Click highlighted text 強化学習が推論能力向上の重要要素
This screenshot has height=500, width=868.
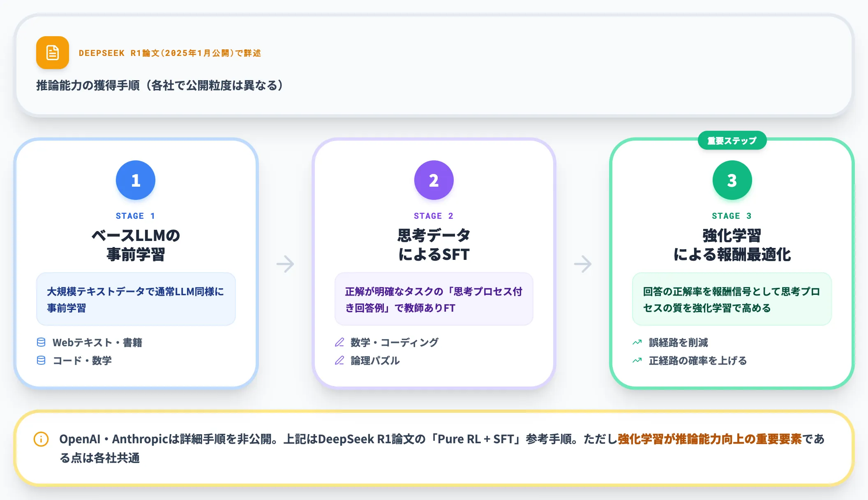click(x=710, y=439)
